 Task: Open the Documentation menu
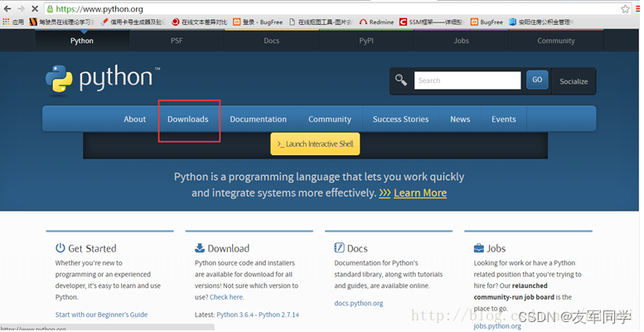(259, 119)
